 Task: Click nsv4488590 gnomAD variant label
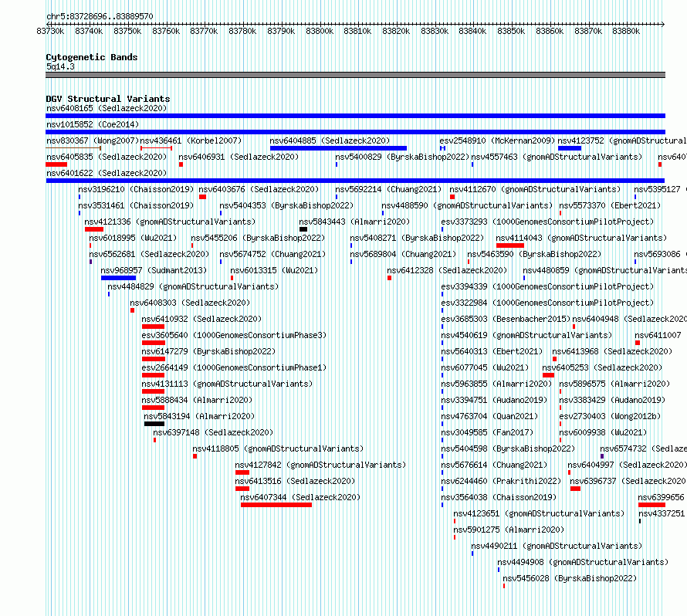(x=466, y=205)
